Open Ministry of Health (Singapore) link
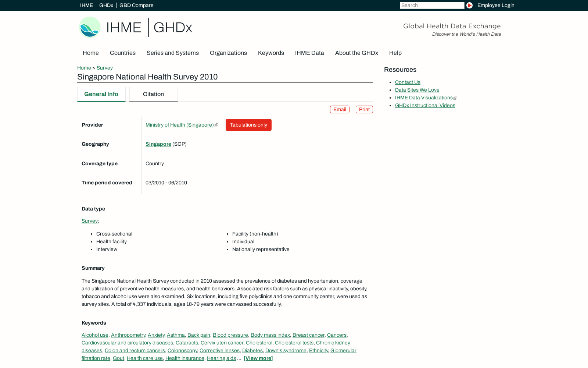588x368 pixels. tap(180, 125)
